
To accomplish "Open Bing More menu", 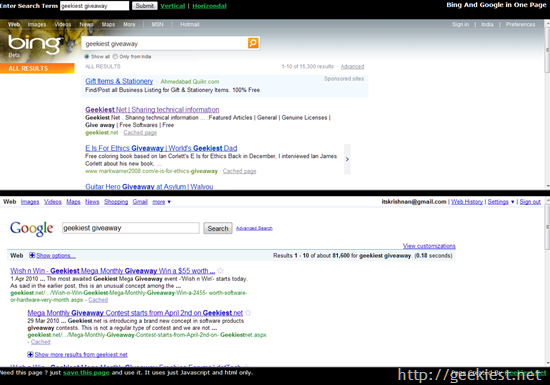I will pyautogui.click(x=129, y=24).
